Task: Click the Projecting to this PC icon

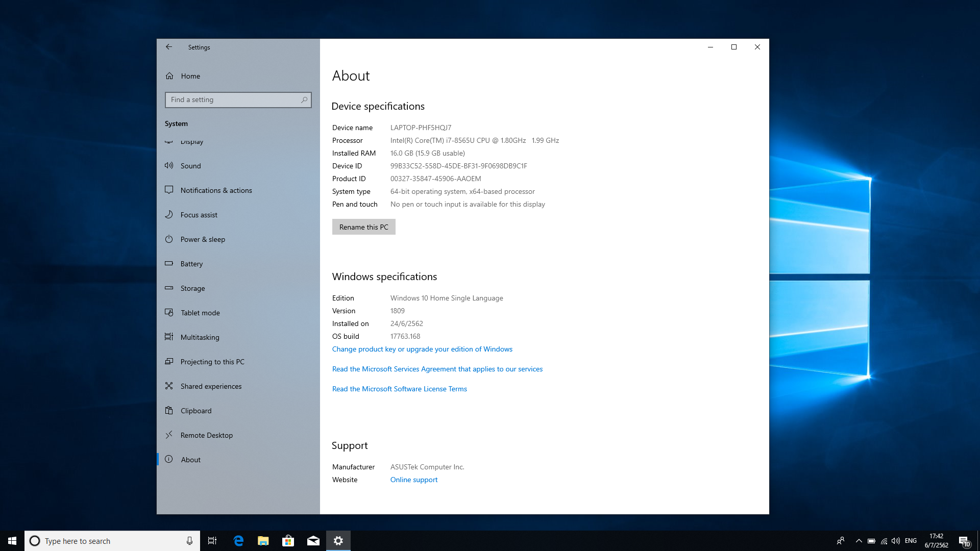Action: click(x=169, y=361)
